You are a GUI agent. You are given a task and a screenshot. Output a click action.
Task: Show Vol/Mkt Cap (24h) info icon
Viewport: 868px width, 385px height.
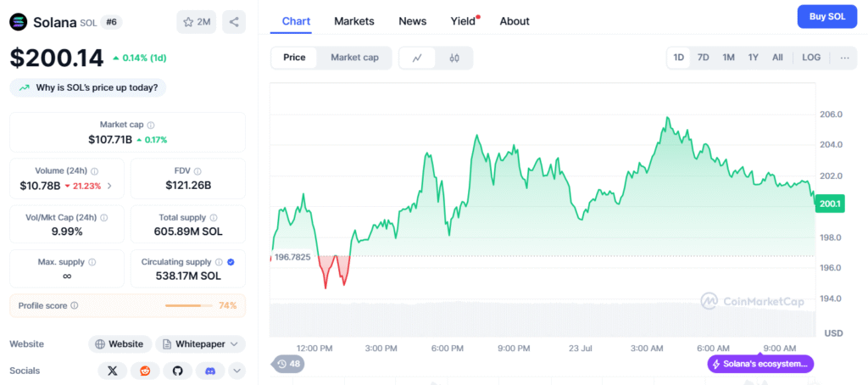click(103, 218)
